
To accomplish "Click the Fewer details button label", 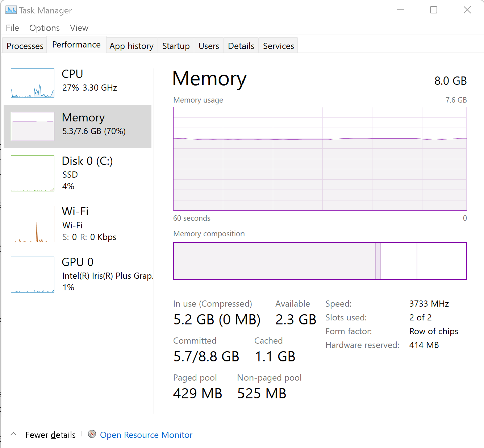I will coord(50,435).
